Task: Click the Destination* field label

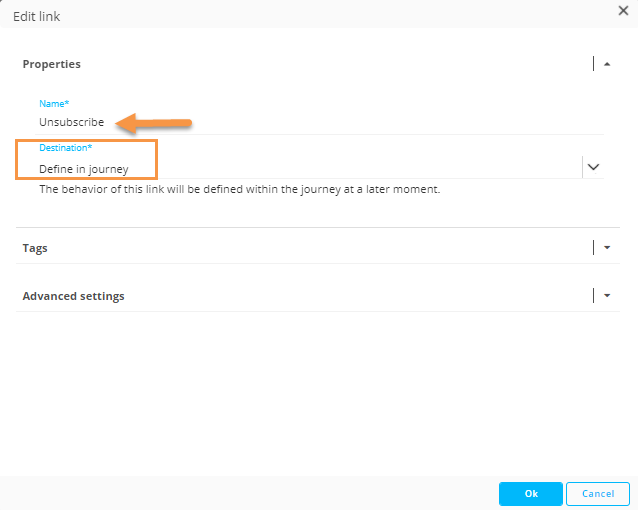Action: pos(66,148)
